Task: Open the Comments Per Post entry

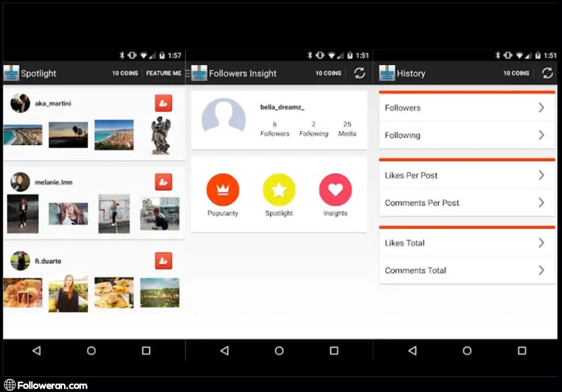Action: pos(457,203)
